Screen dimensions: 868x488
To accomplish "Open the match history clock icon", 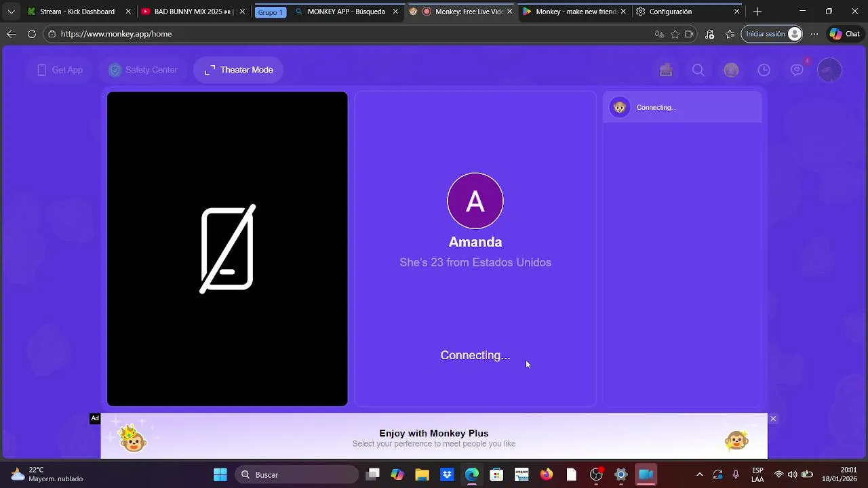I will [x=764, y=70].
